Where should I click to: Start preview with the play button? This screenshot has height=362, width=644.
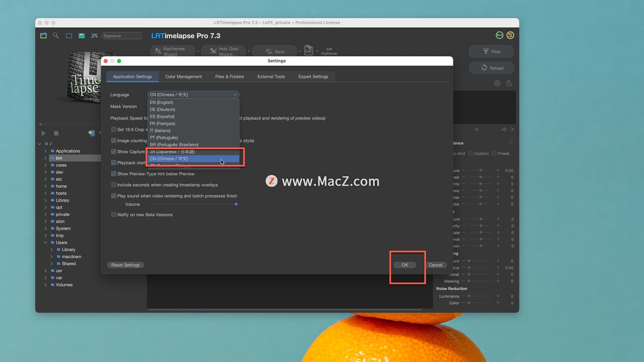(43, 133)
